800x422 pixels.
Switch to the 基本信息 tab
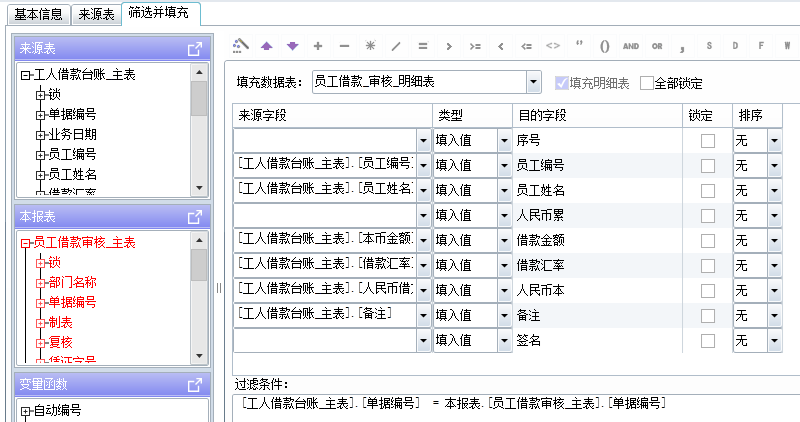click(x=38, y=14)
